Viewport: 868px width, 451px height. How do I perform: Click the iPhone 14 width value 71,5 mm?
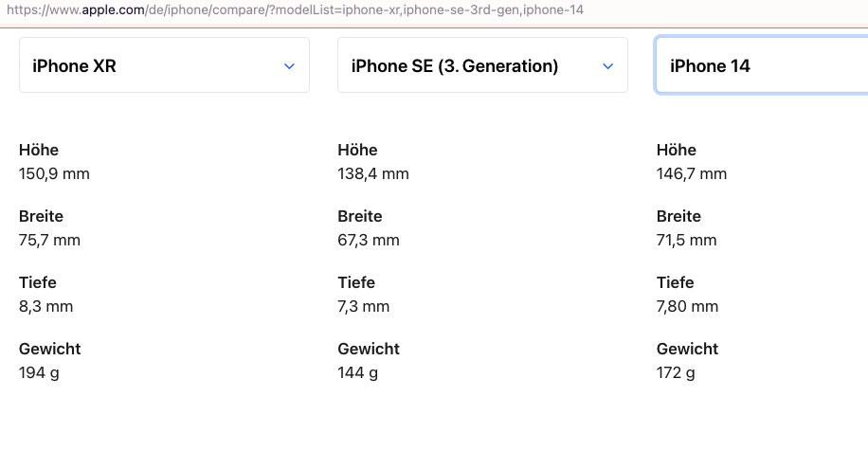point(687,241)
